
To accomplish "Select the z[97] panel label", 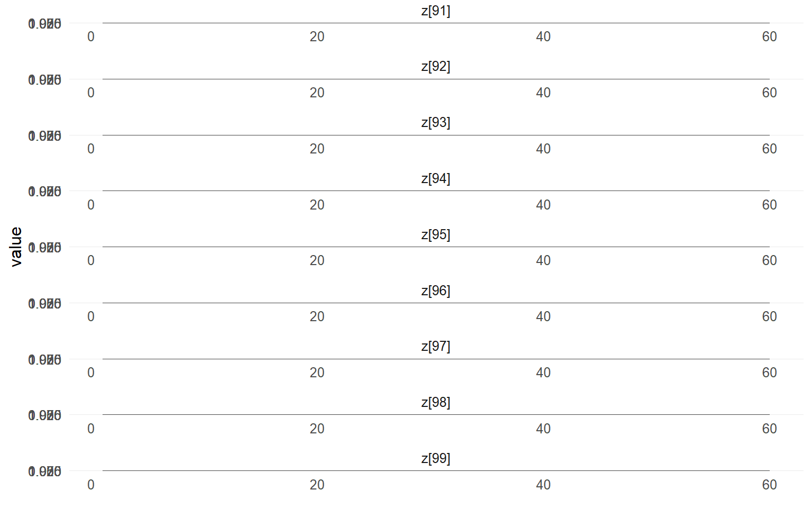I will [x=436, y=347].
